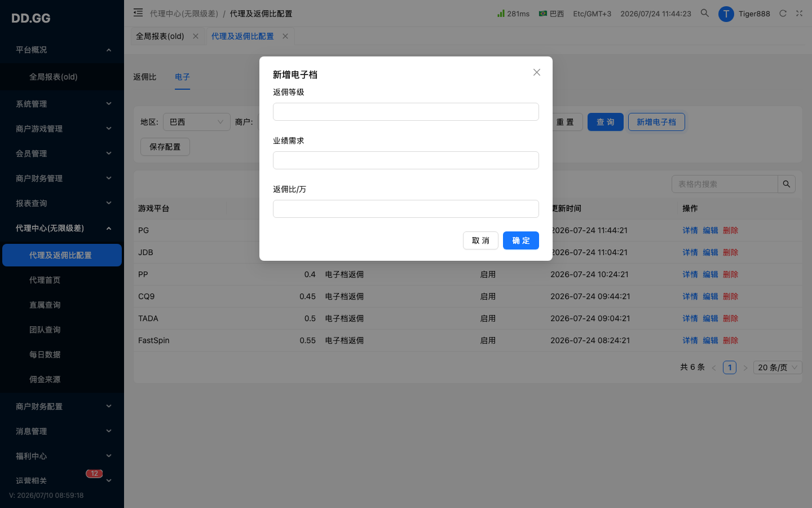Select the 电子 tab
This screenshot has height=508, width=812.
pos(182,77)
